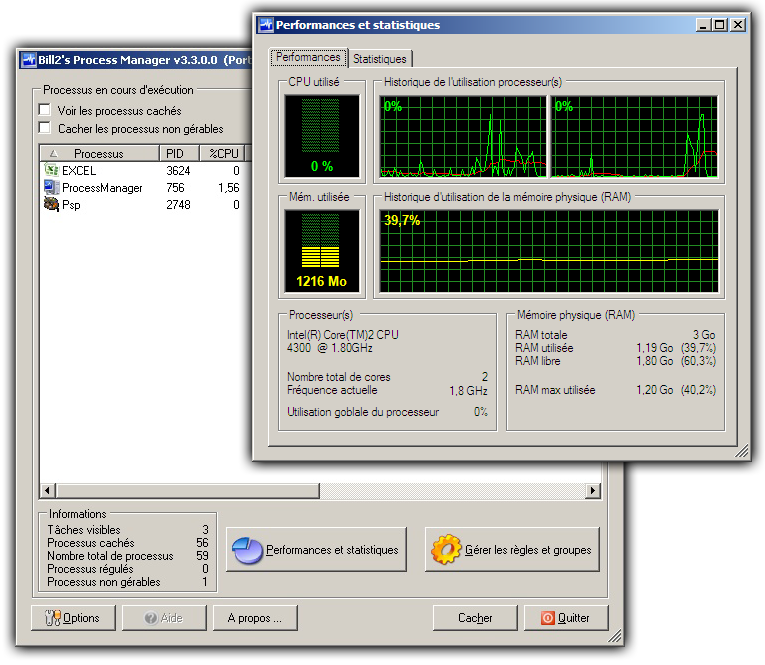
Task: Sort by the PID column header
Action: [x=179, y=154]
